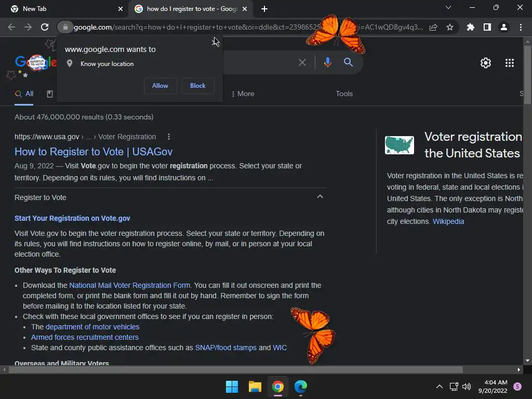Click the vertical scrollbar thumb

(x=527, y=75)
